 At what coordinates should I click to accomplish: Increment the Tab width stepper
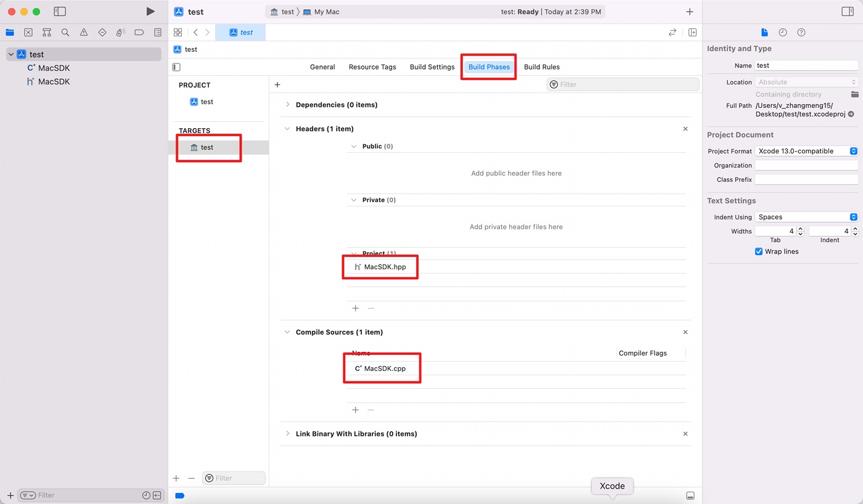[x=800, y=229]
